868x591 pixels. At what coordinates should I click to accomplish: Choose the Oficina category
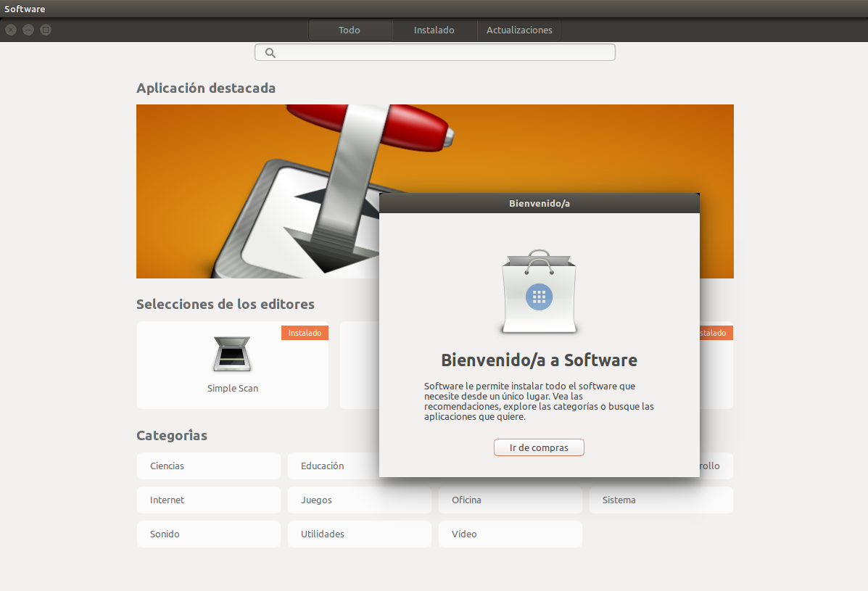510,500
